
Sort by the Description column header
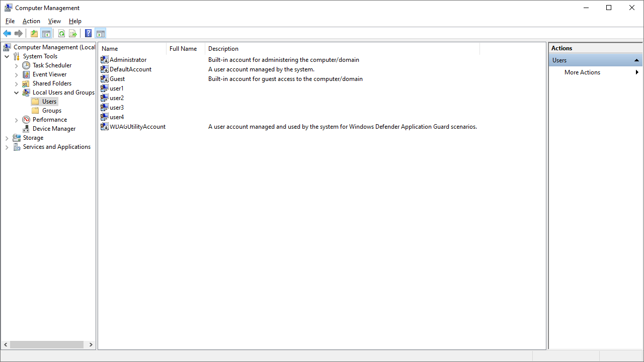[x=342, y=49]
